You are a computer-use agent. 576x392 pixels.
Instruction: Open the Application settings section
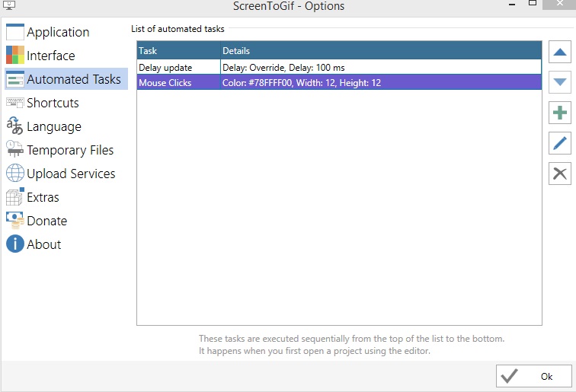tap(66, 32)
